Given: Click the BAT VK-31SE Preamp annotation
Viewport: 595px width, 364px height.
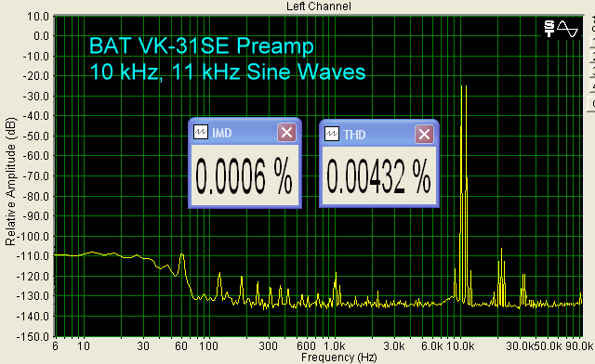Looking at the screenshot, I should click(x=202, y=45).
